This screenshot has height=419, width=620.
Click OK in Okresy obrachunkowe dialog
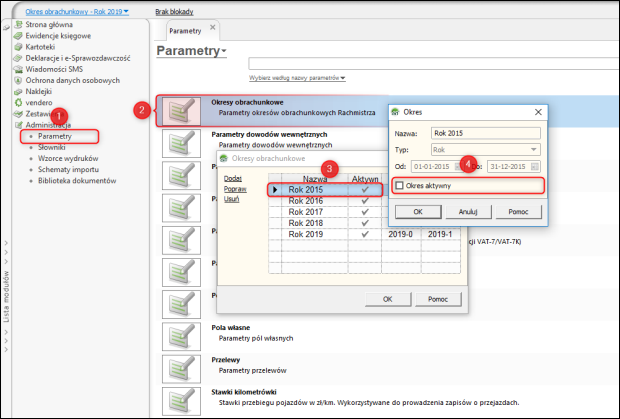coord(388,299)
